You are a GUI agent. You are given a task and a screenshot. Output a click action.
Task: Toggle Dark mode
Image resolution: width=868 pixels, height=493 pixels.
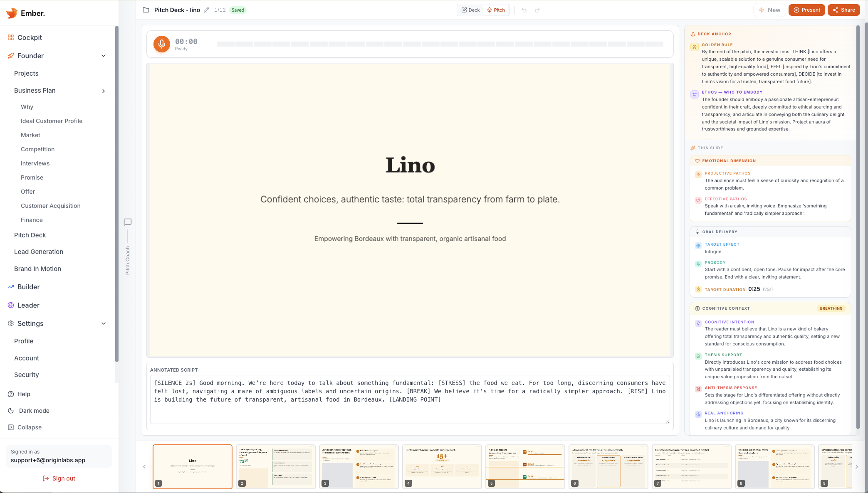(x=33, y=411)
